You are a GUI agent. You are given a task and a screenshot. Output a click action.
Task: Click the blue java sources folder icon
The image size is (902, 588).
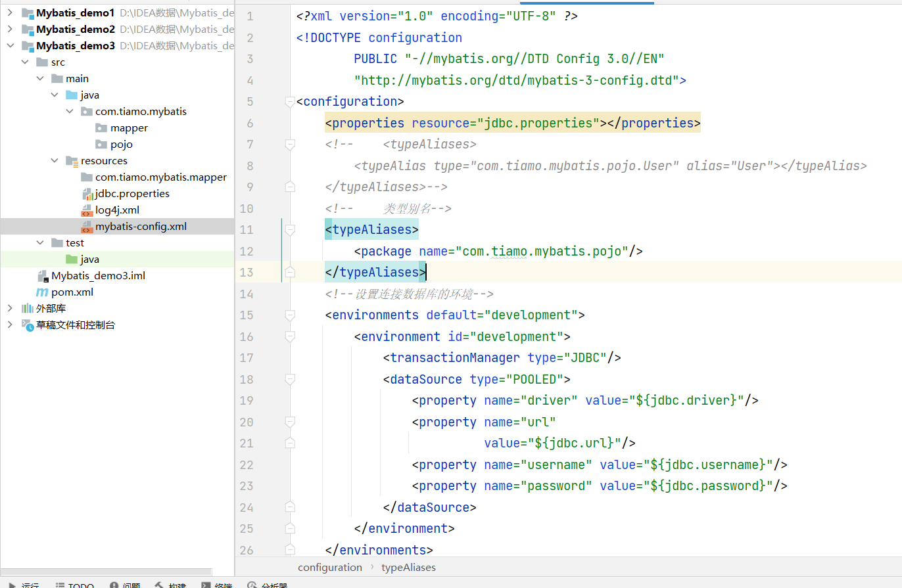tap(72, 95)
